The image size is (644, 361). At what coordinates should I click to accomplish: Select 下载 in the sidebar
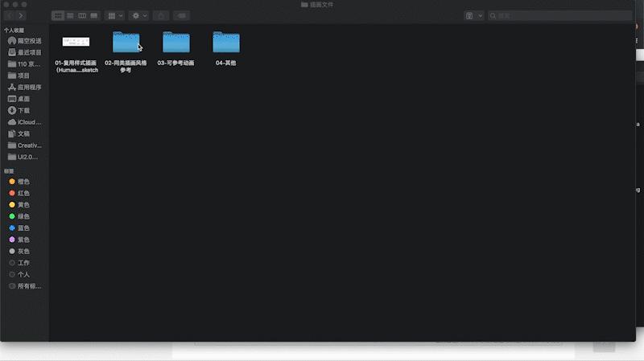point(23,110)
